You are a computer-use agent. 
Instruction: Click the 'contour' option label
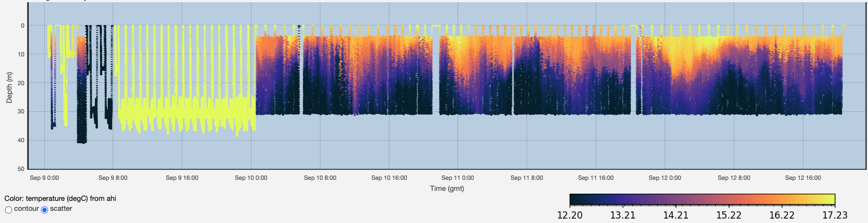26,209
